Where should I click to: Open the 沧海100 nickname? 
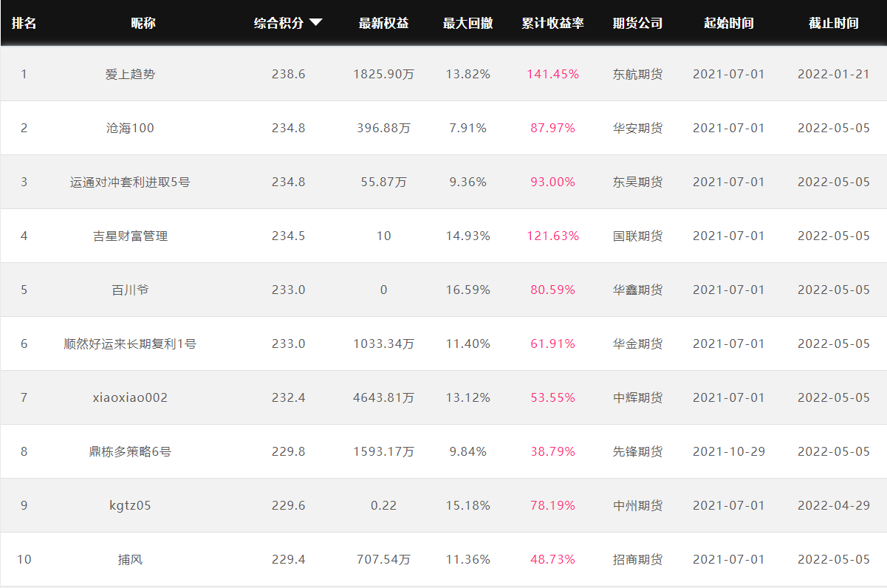pyautogui.click(x=131, y=128)
